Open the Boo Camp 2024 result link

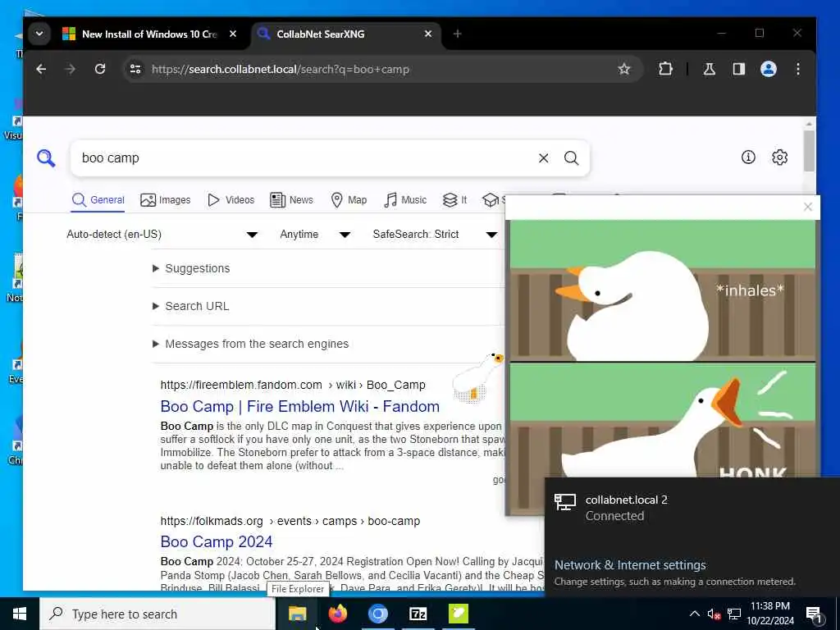click(x=217, y=541)
